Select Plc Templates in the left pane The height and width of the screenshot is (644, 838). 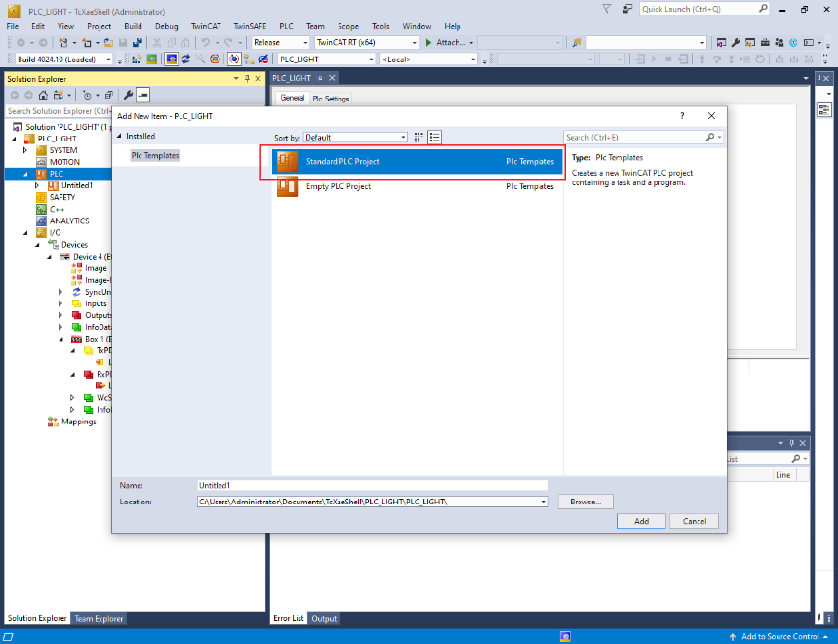point(155,155)
